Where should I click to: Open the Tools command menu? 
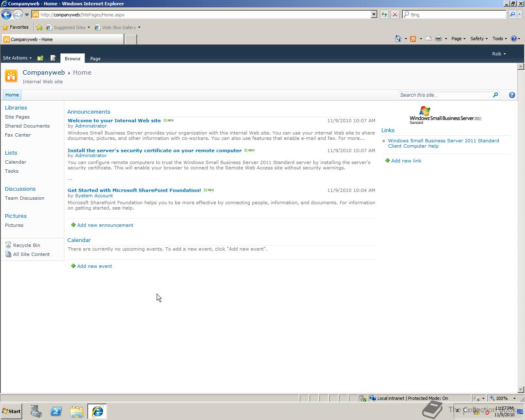coord(500,39)
